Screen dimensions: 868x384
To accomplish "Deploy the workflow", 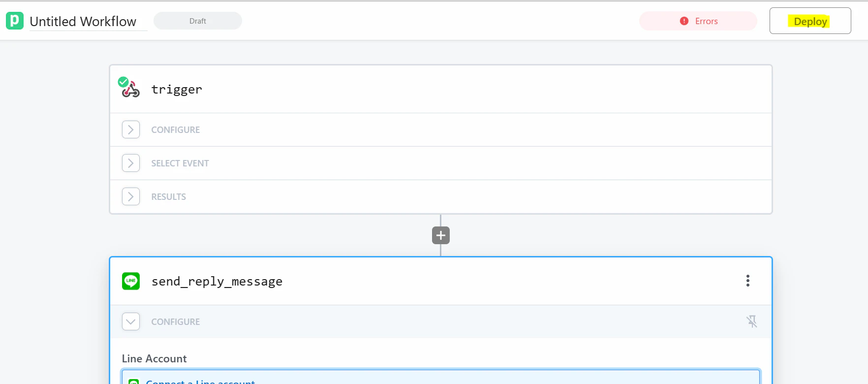I will tap(810, 21).
